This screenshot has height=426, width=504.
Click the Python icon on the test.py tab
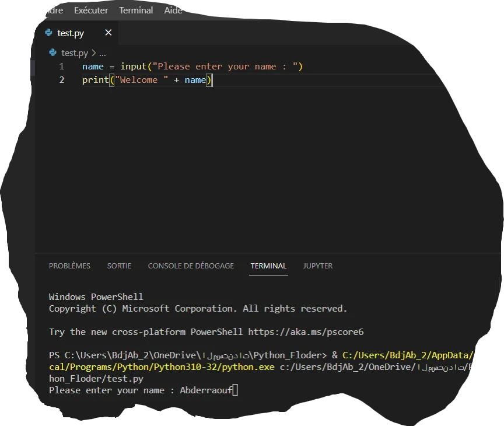tap(49, 33)
